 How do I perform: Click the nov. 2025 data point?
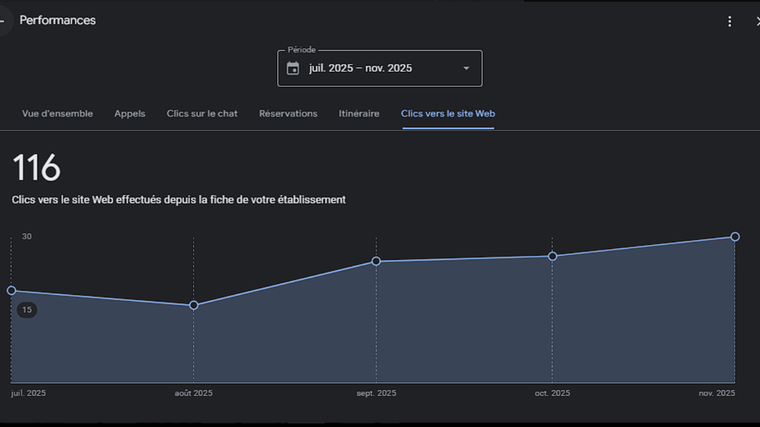(x=735, y=237)
